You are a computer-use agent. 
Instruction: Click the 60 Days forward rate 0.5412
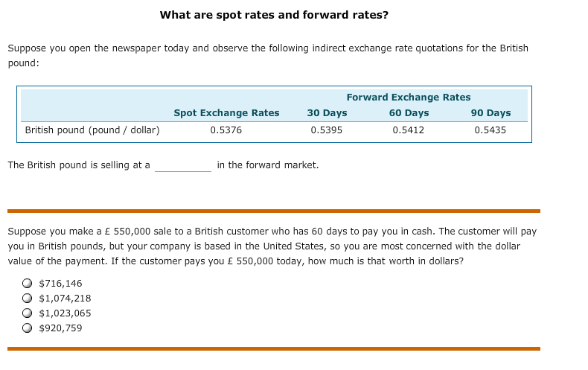click(x=409, y=130)
